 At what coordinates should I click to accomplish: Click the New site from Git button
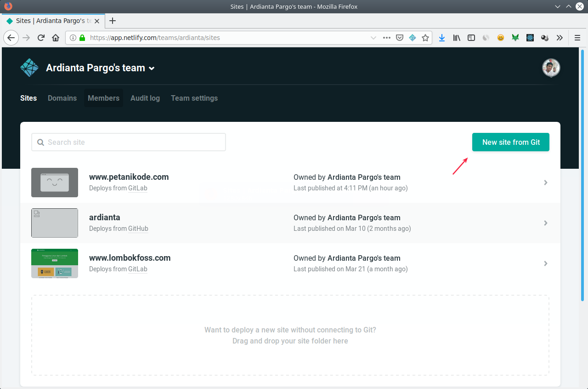[x=510, y=142]
